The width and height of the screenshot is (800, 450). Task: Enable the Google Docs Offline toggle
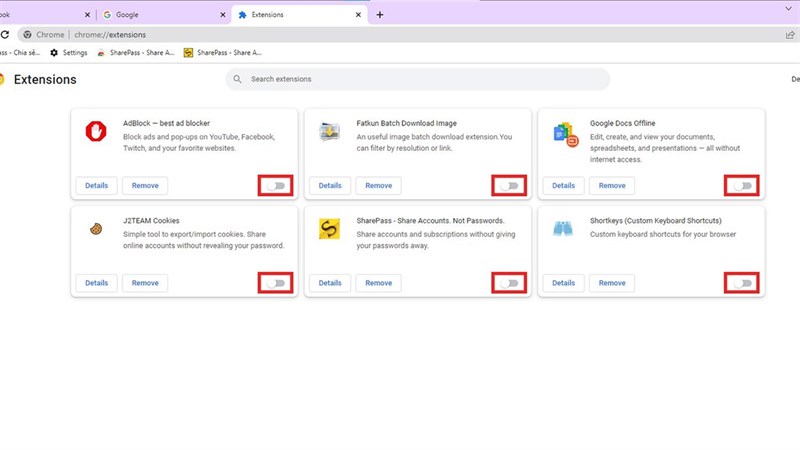(x=742, y=186)
